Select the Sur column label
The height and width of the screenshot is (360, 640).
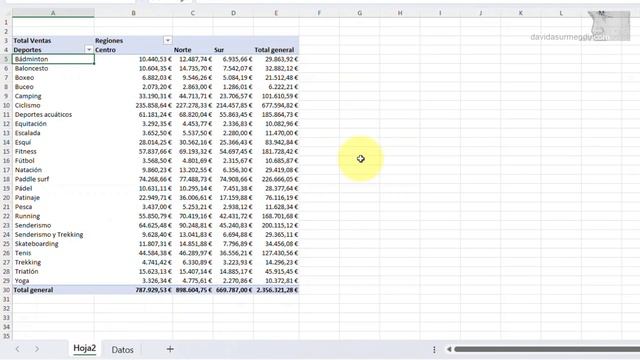click(233, 50)
